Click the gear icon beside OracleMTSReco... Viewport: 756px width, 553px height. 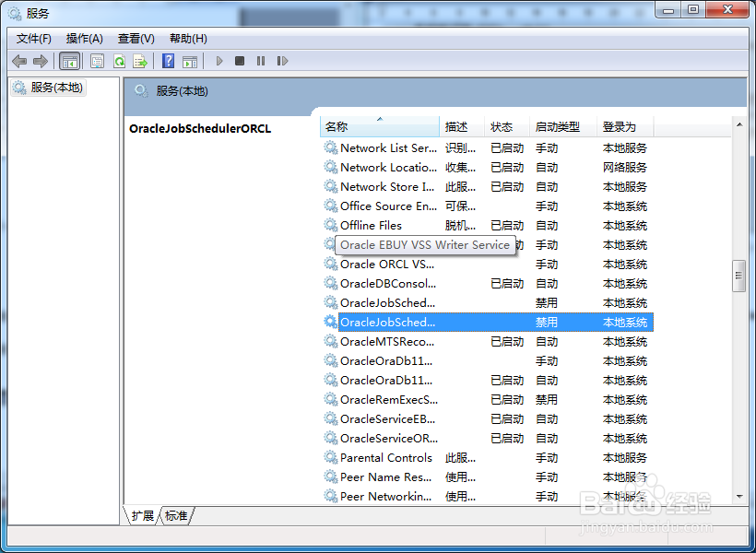(331, 341)
